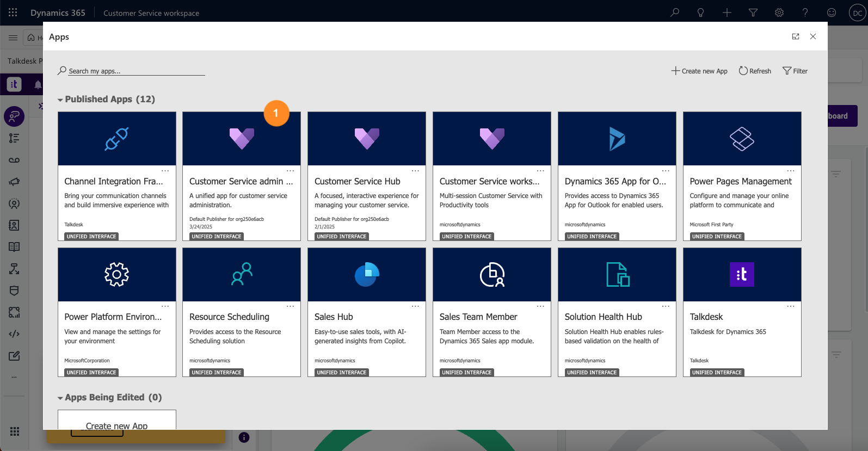Open more options for Customer Service Hub
Image resolution: width=868 pixels, height=451 pixels.
(x=415, y=171)
